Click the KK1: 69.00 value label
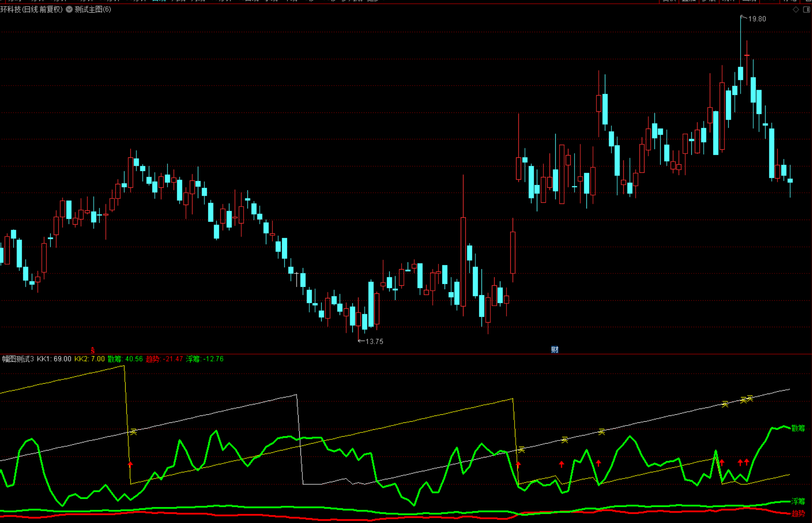The height and width of the screenshot is (523, 812). (x=54, y=359)
